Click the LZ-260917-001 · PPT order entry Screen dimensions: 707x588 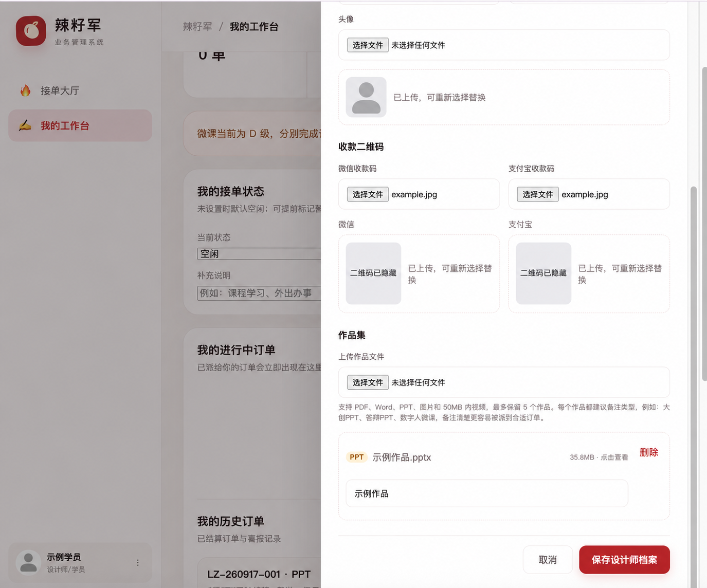[x=259, y=574]
